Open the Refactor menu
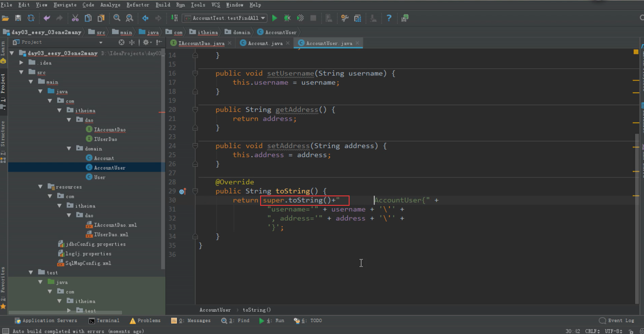The image size is (644, 334). tap(138, 5)
